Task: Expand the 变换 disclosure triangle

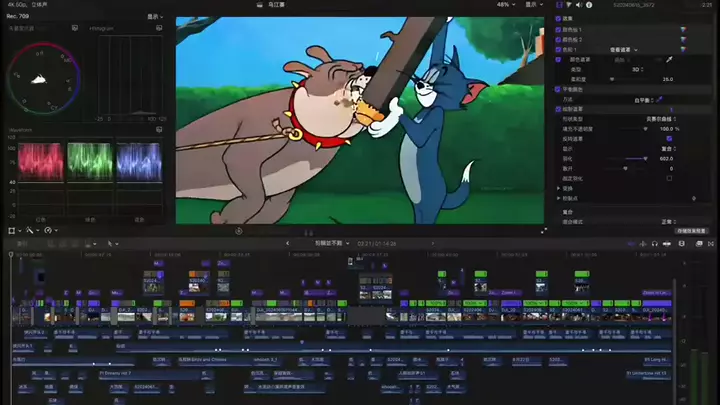Action: click(559, 187)
